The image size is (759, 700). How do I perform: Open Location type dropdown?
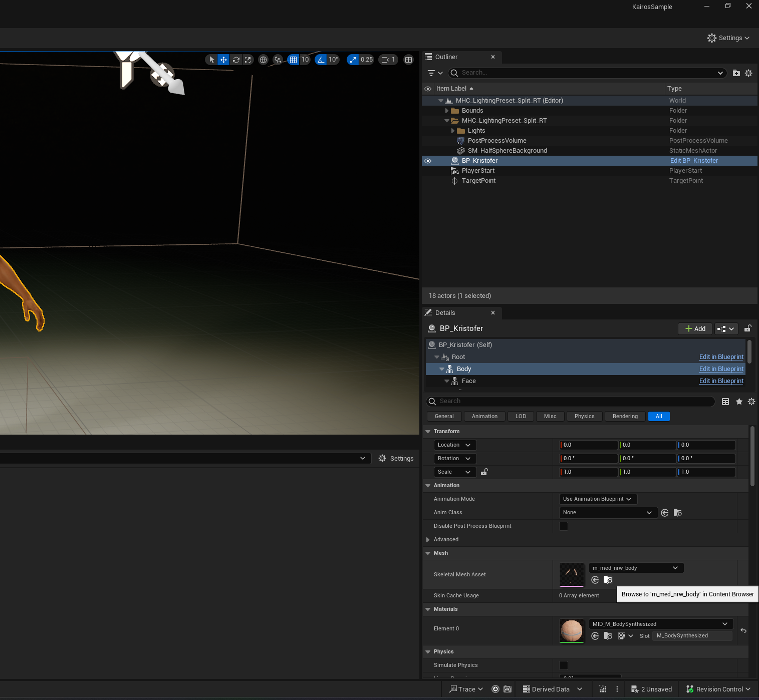pyautogui.click(x=455, y=445)
